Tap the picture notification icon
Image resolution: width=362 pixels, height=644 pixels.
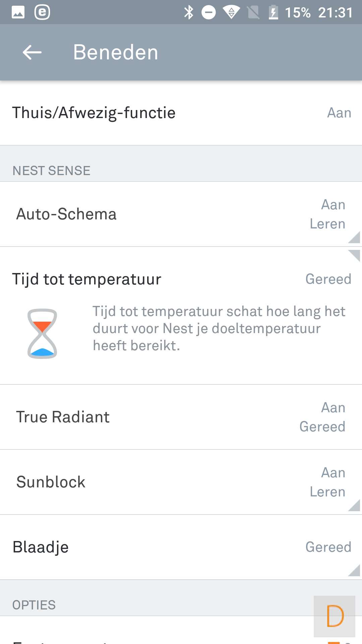18,13
